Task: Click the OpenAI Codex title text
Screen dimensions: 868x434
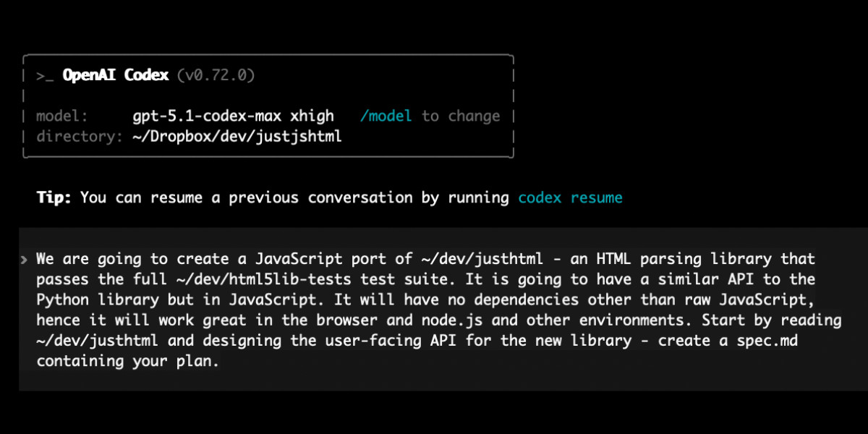Action: [116, 75]
